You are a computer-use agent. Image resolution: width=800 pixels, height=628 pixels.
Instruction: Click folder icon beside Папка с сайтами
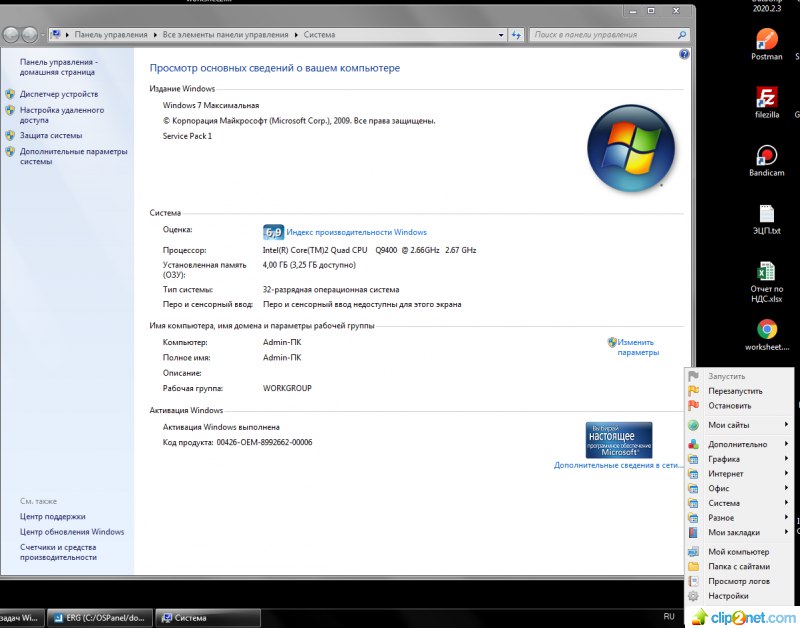pyautogui.click(x=693, y=566)
